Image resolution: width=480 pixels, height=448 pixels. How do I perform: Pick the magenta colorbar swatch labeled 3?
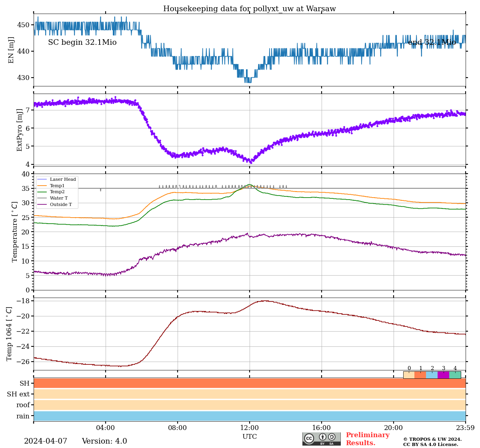[x=443, y=375]
